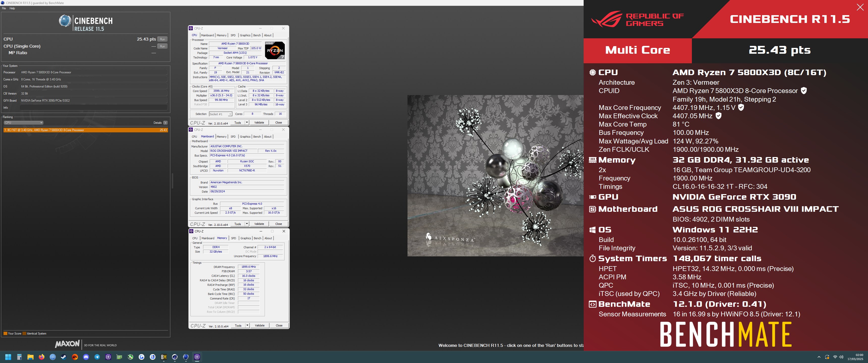868x363 pixels.
Task: Click the first purple CPU-Z taskbar icon
Action: [108, 357]
